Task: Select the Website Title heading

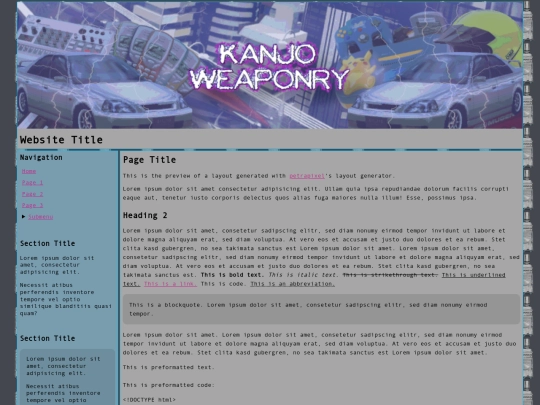Action: click(61, 140)
